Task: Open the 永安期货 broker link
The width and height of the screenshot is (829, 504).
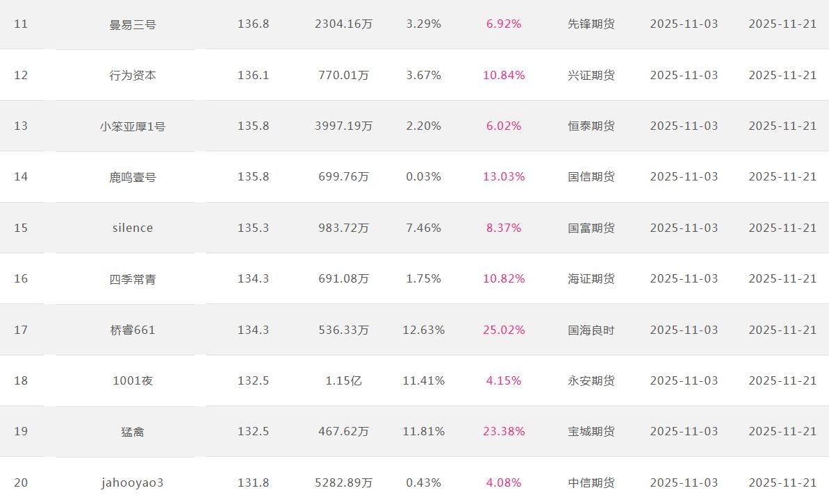Action: (591, 380)
